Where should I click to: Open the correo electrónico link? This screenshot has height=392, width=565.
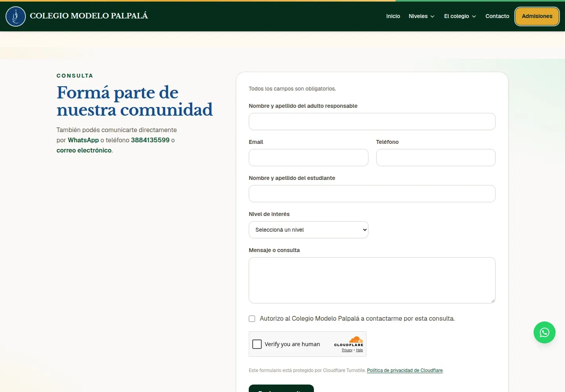(x=84, y=150)
